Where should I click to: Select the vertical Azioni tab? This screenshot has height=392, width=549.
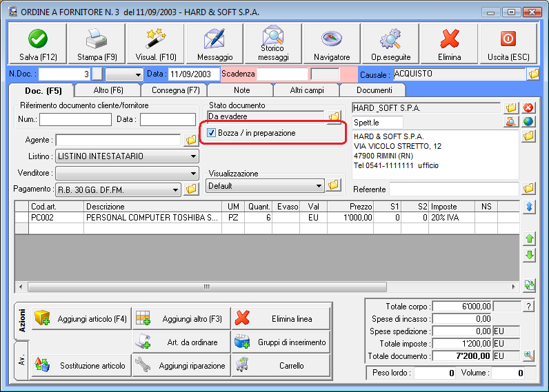(x=21, y=320)
